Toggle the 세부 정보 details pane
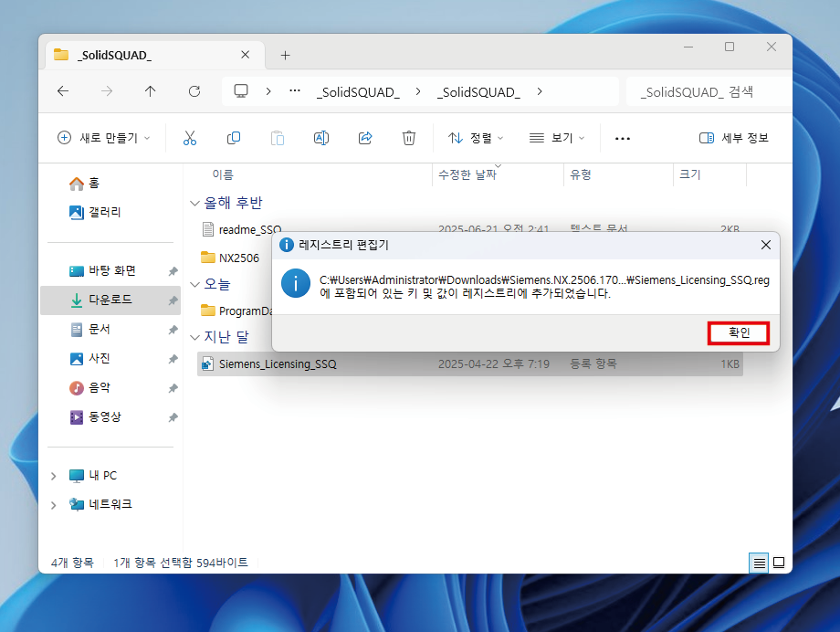Viewport: 840px width, 632px height. coord(734,138)
